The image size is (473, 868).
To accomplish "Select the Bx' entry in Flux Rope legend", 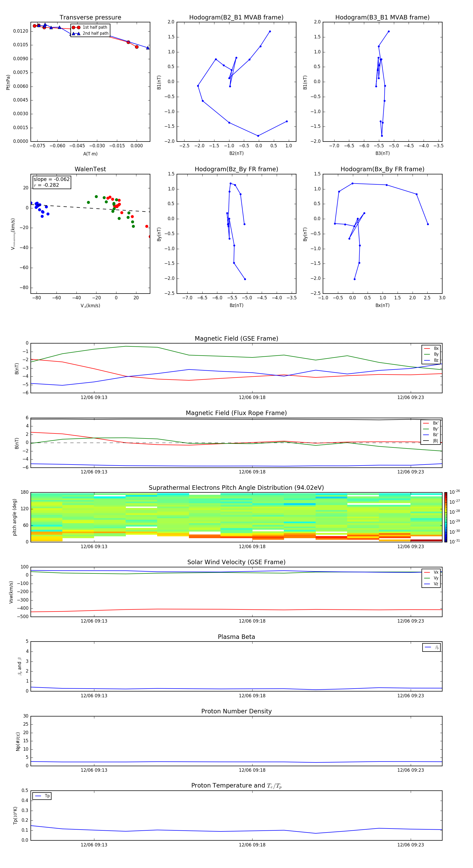I will coord(431,423).
